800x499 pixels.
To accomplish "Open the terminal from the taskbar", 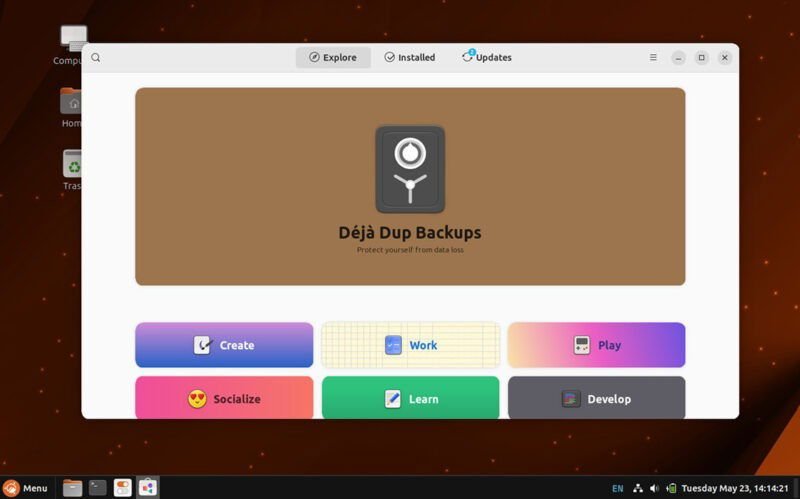I will (x=97, y=488).
